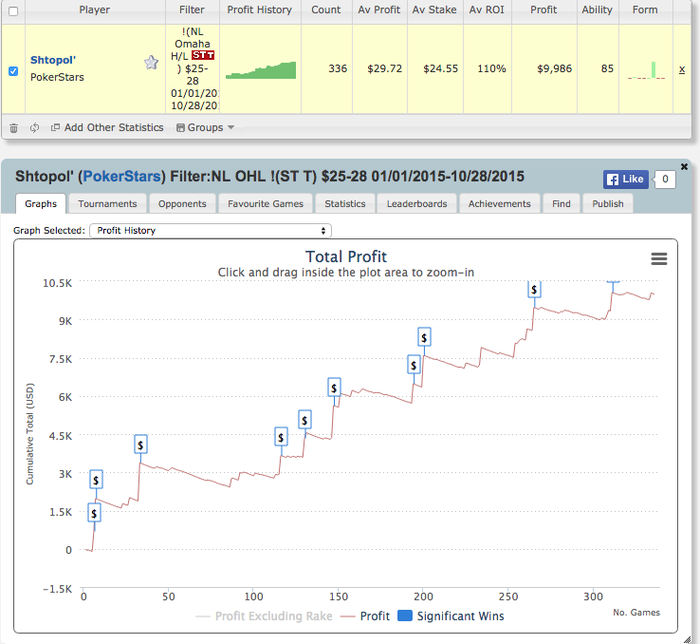
Task: Toggle the Profit series in legend
Action: coord(365,616)
